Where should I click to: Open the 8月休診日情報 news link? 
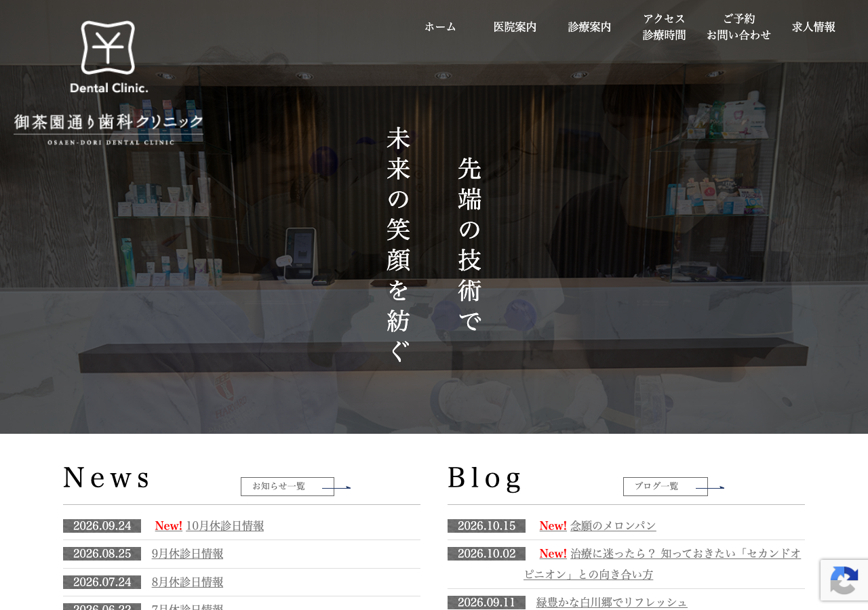tap(188, 582)
